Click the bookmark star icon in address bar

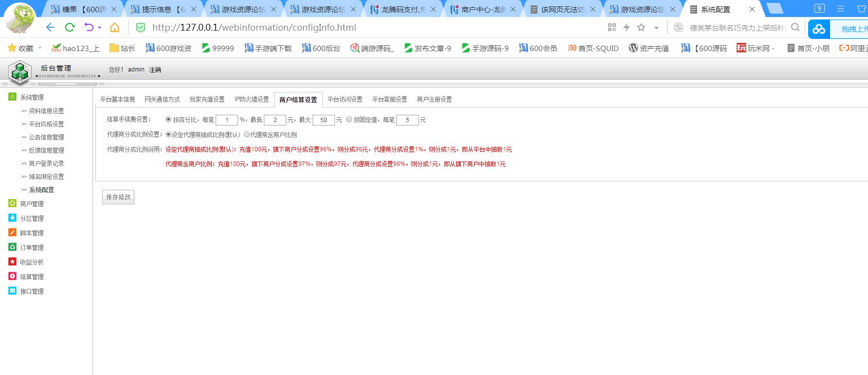pyautogui.click(x=641, y=28)
